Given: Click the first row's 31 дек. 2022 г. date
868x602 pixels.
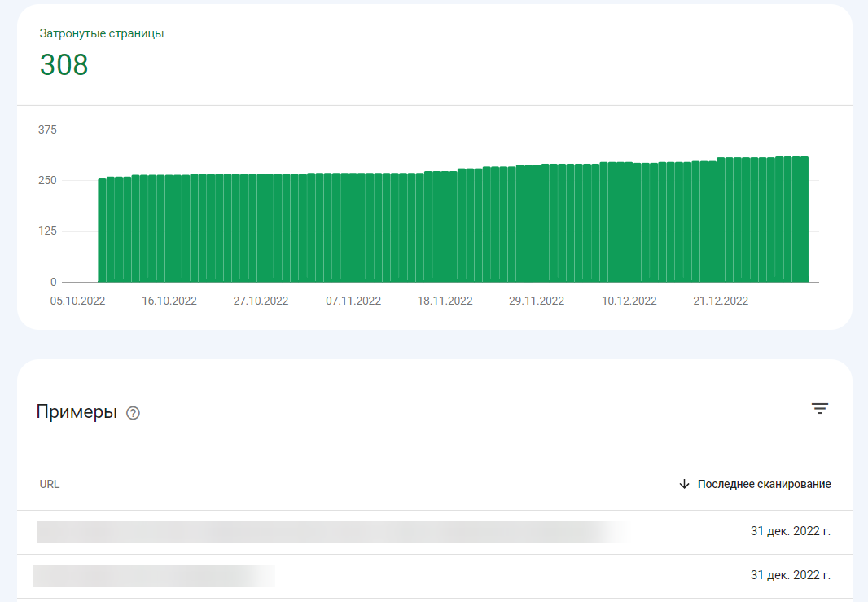Looking at the screenshot, I should (x=791, y=531).
